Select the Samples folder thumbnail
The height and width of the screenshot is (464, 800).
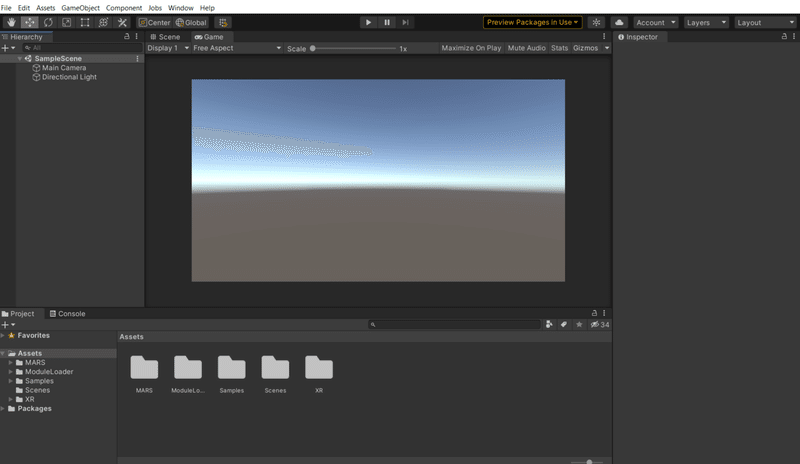click(x=232, y=374)
